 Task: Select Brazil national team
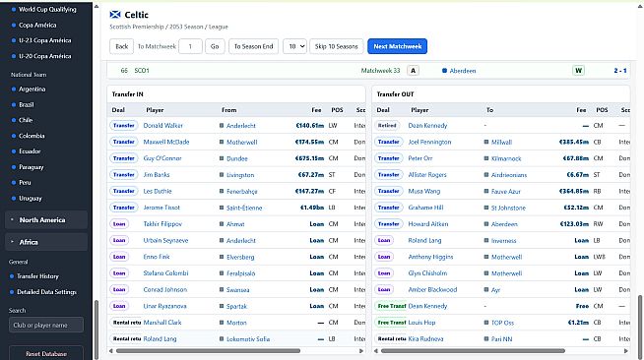(27, 104)
